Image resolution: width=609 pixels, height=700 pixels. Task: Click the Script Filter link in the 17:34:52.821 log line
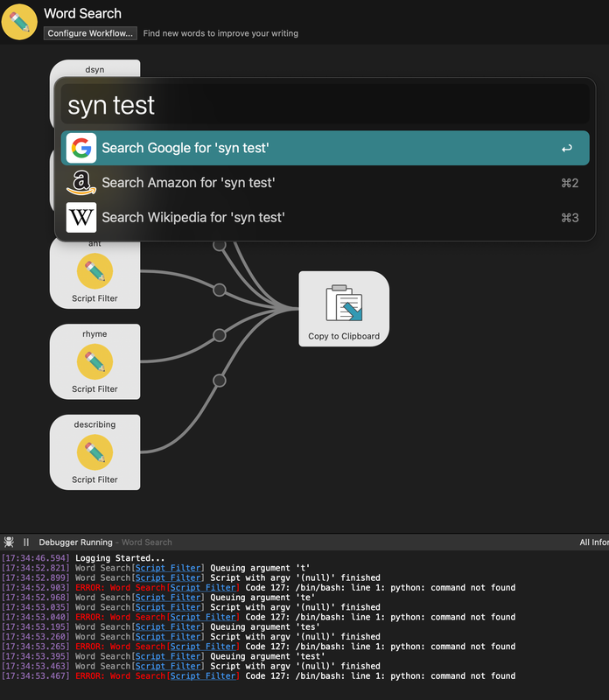(x=169, y=568)
